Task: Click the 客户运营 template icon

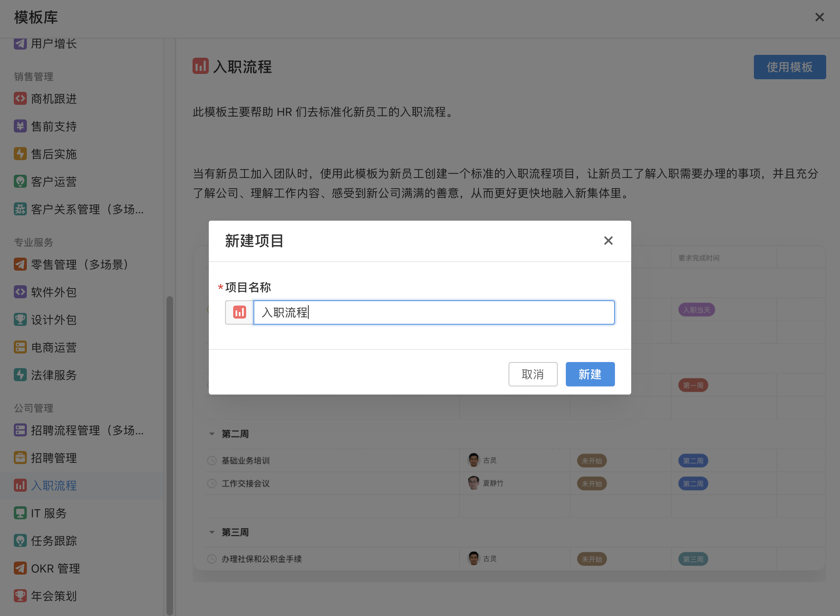Action: [x=20, y=181]
